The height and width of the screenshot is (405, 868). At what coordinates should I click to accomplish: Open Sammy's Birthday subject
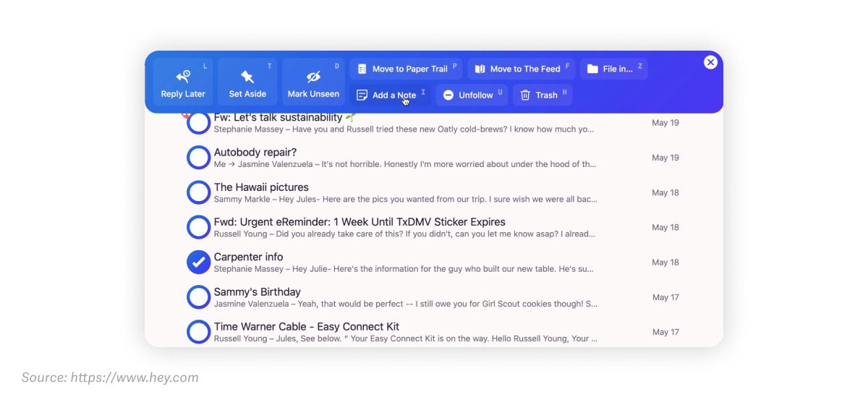[257, 291]
